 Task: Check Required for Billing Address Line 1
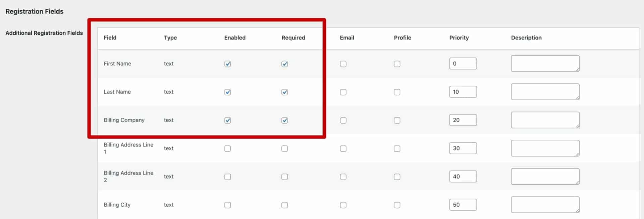pos(284,148)
